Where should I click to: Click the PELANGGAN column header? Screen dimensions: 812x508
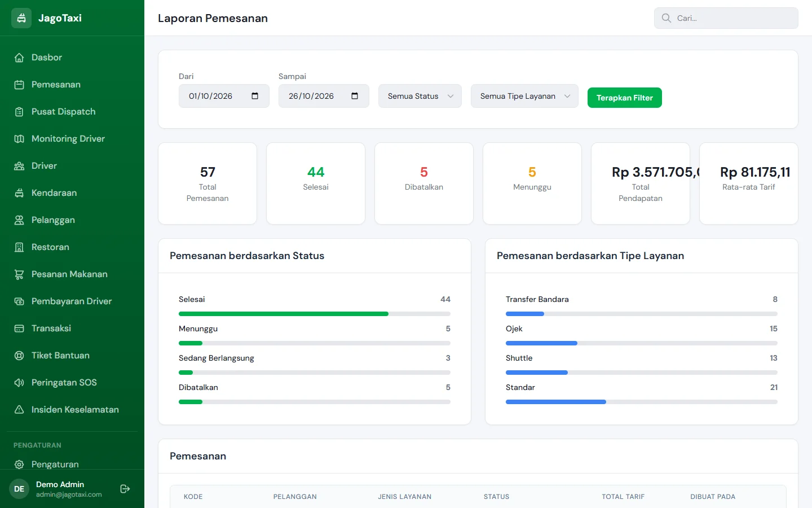pyautogui.click(x=295, y=497)
